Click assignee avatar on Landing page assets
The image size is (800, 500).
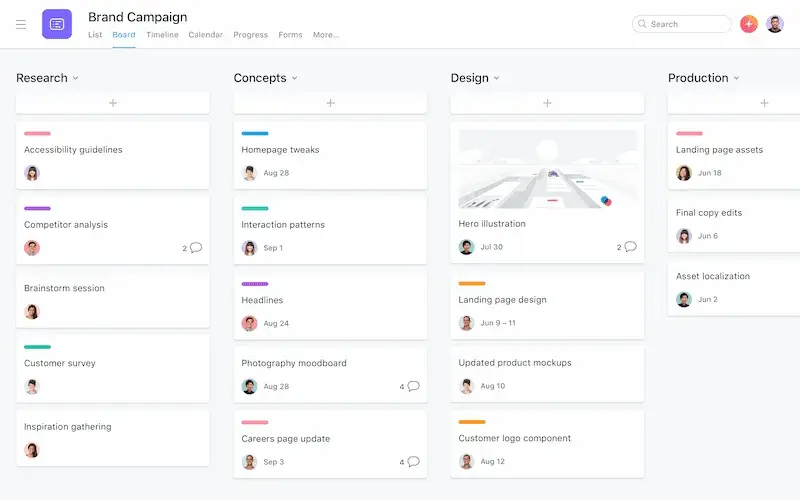click(684, 173)
